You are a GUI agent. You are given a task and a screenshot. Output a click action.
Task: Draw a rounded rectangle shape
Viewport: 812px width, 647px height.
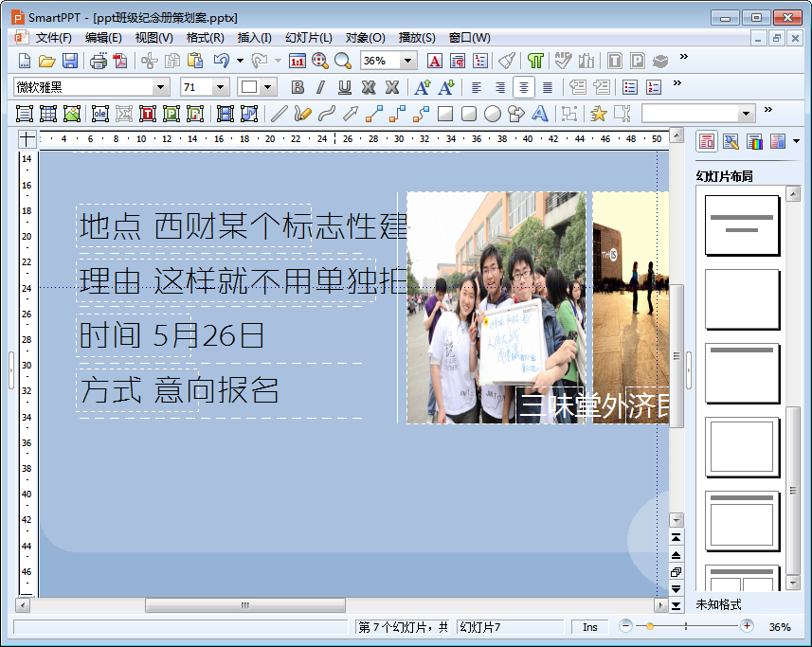469,114
